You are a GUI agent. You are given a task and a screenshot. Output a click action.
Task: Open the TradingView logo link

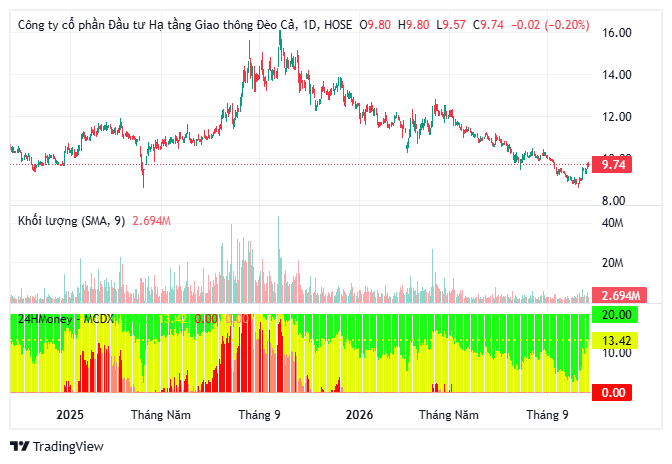click(x=57, y=446)
